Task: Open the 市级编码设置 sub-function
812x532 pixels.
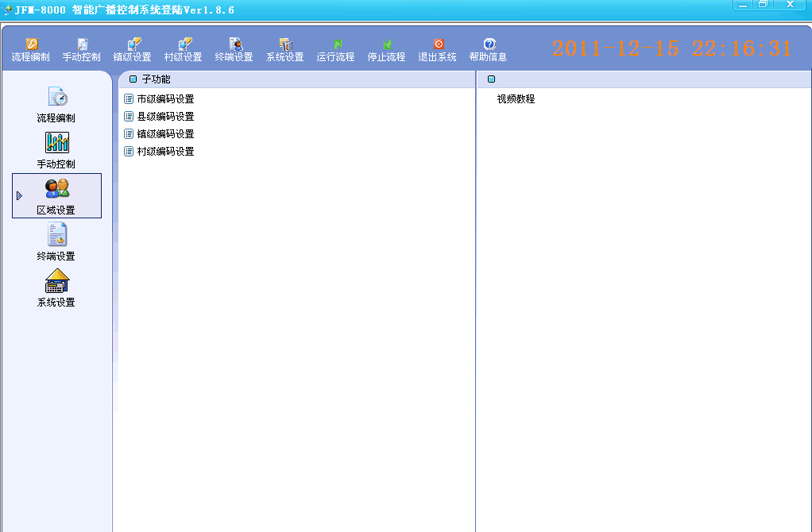Action: coord(165,99)
